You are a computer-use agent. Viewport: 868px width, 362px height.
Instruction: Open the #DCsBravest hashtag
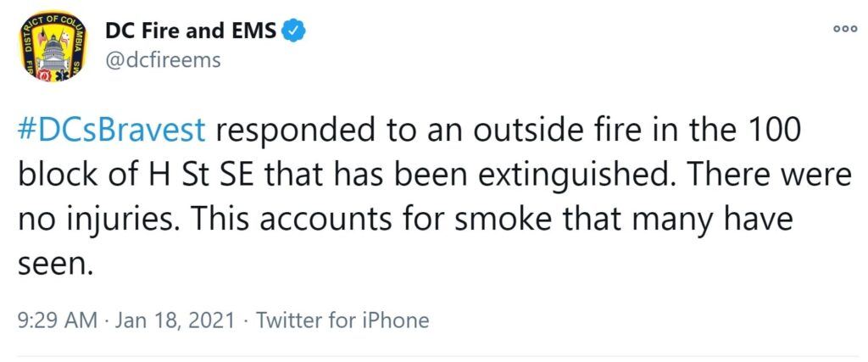113,132
